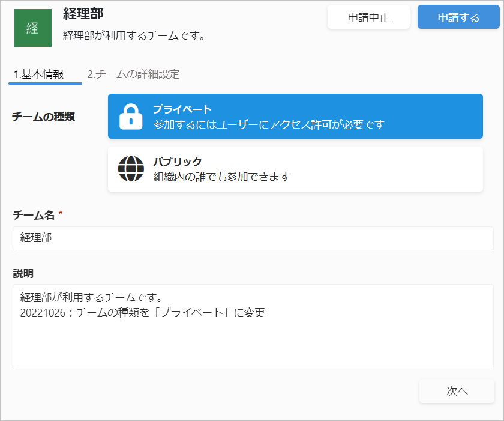
Task: Click the globe icon on パブリック
Action: coord(131,169)
